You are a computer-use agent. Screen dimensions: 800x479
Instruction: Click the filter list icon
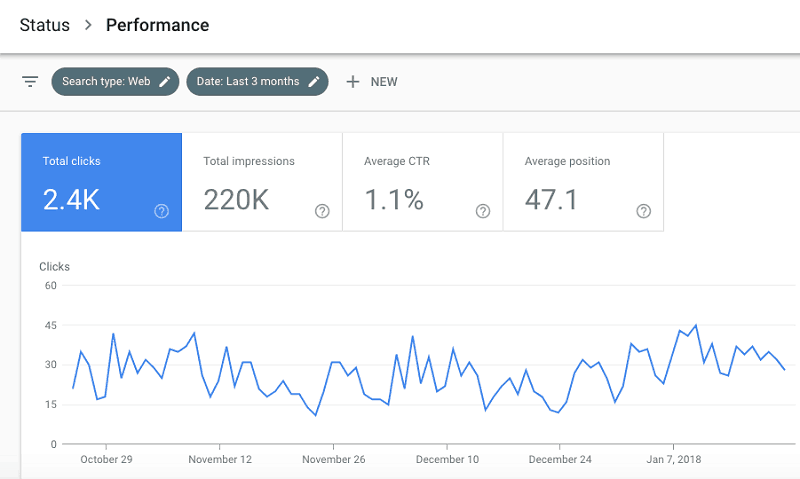pos(30,82)
